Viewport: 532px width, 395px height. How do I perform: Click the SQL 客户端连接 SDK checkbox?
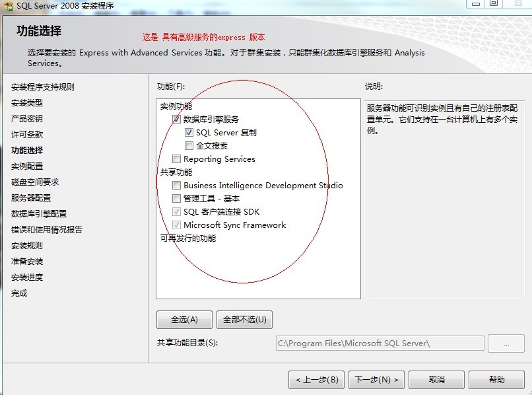pyautogui.click(x=176, y=212)
